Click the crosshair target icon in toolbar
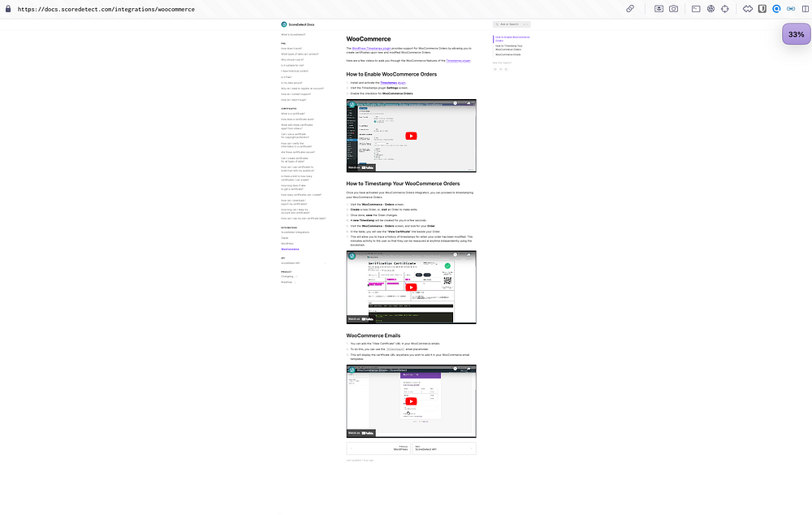812x515 pixels. (x=725, y=9)
